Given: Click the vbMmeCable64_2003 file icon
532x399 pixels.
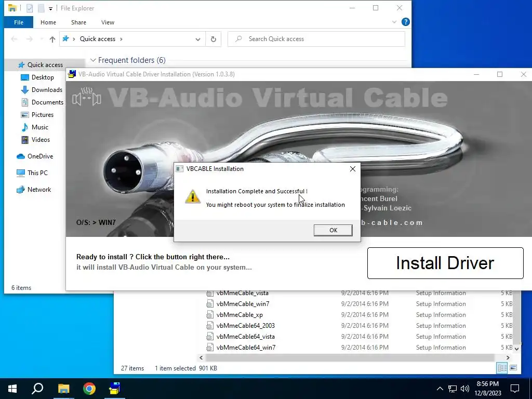Looking at the screenshot, I should point(210,326).
